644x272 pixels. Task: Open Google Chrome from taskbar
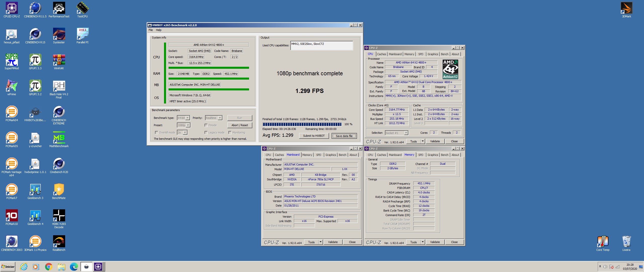tap(49, 267)
